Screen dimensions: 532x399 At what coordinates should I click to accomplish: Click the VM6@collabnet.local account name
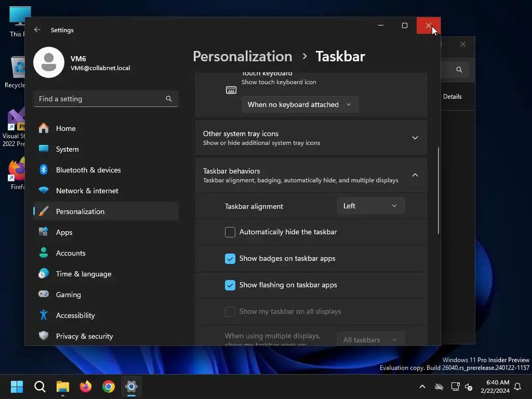[x=100, y=68]
